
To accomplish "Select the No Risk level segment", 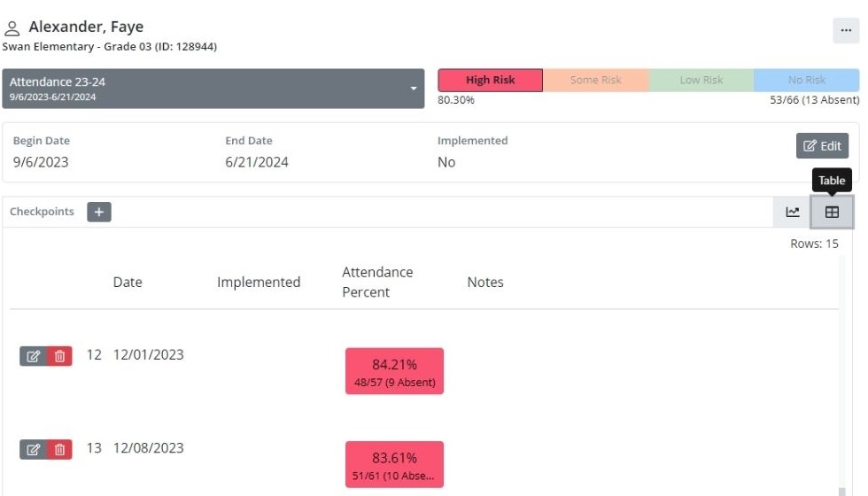I will 806,80.
